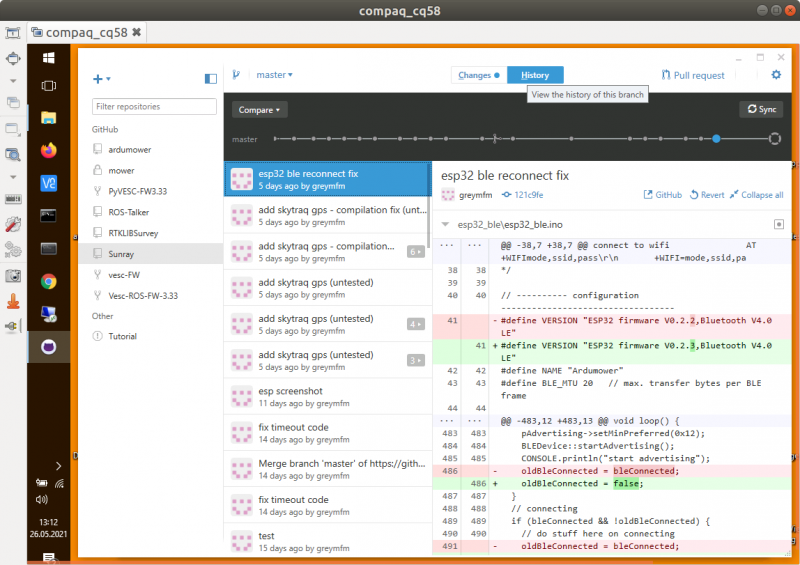800x565 pixels.
Task: Click the screenshot camera icon in the Remmina toolbar
Action: coord(13,276)
